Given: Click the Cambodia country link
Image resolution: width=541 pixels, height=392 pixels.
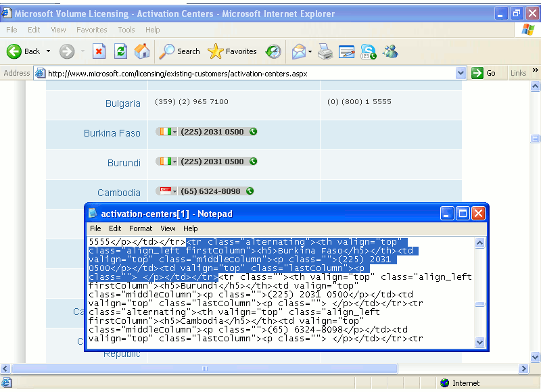Looking at the screenshot, I should click(119, 193).
